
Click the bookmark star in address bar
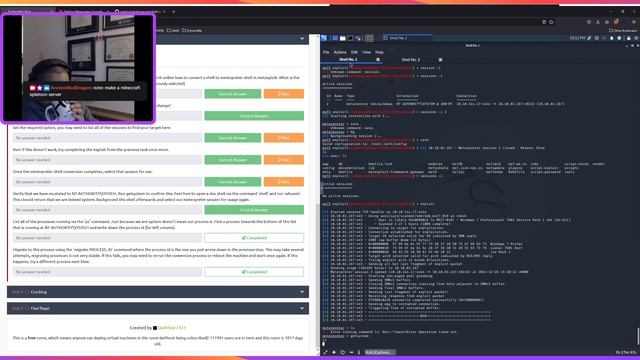click(x=551, y=22)
